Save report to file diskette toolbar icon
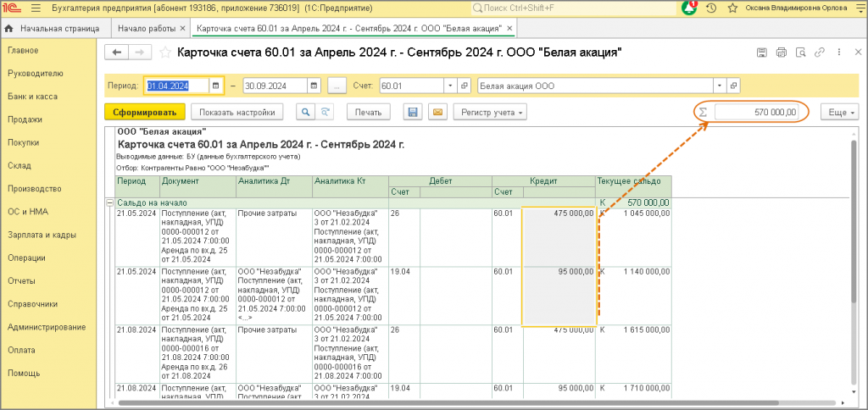Screen dimensions: 868x410 pos(413,113)
